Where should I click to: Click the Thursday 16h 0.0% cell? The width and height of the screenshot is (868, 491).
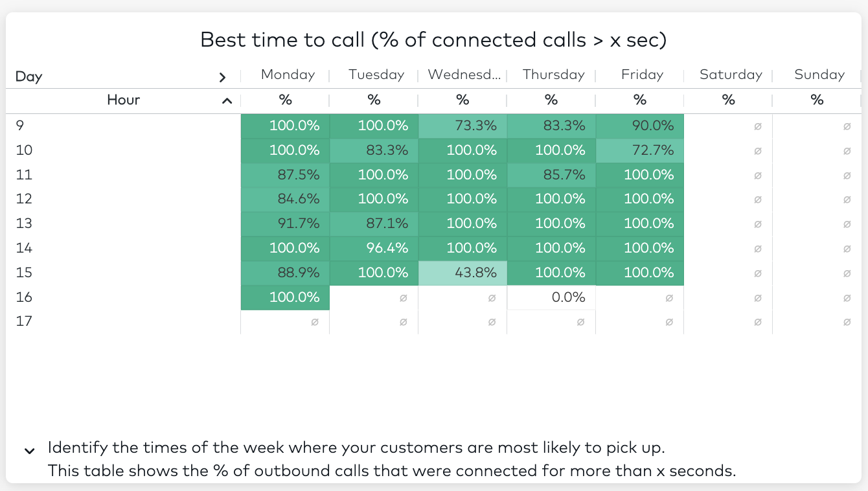[551, 297]
